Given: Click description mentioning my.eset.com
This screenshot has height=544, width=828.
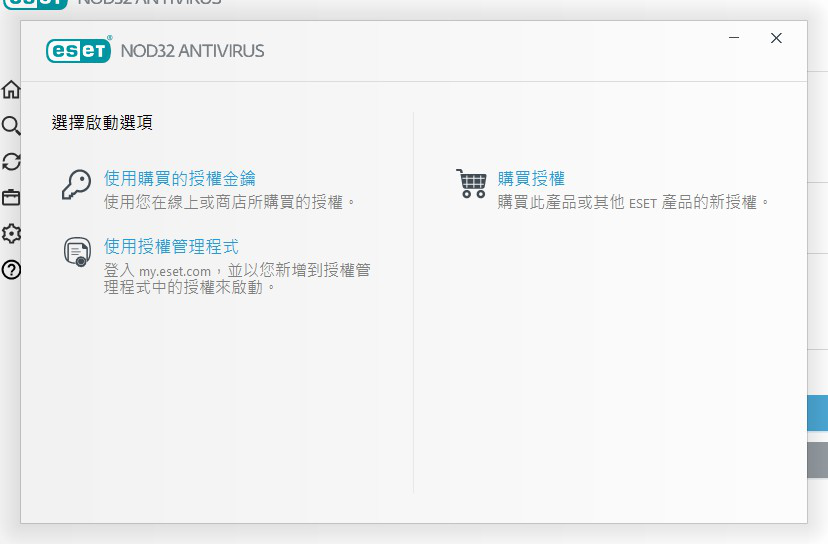Looking at the screenshot, I should (x=237, y=278).
